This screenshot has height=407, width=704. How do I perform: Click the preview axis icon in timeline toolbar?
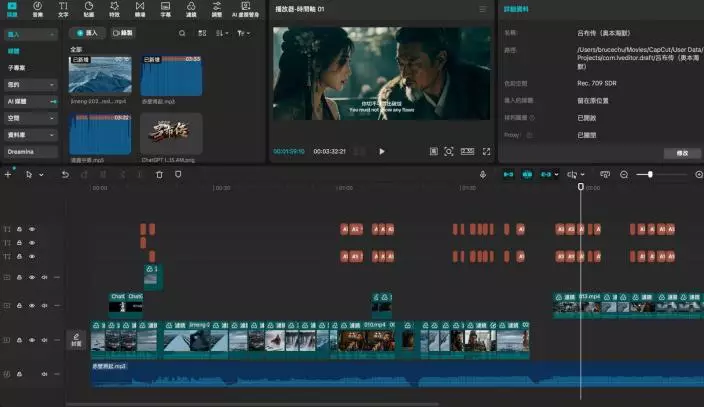[572, 175]
